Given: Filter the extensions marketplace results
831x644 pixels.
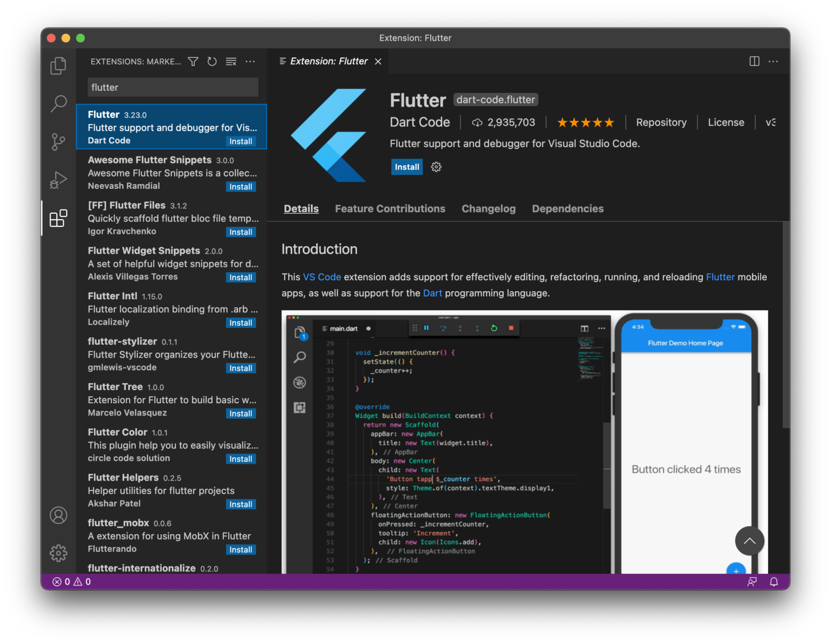Looking at the screenshot, I should point(193,61).
